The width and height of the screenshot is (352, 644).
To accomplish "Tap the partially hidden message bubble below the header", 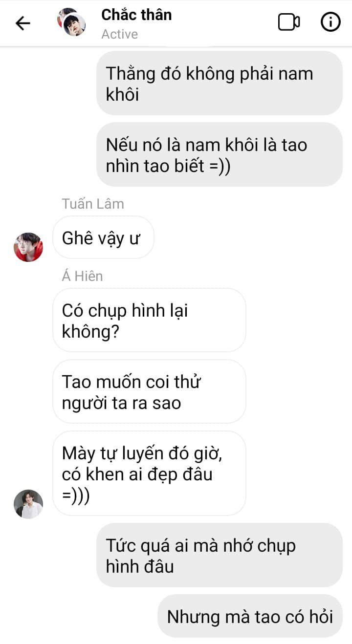I will coord(188,46).
